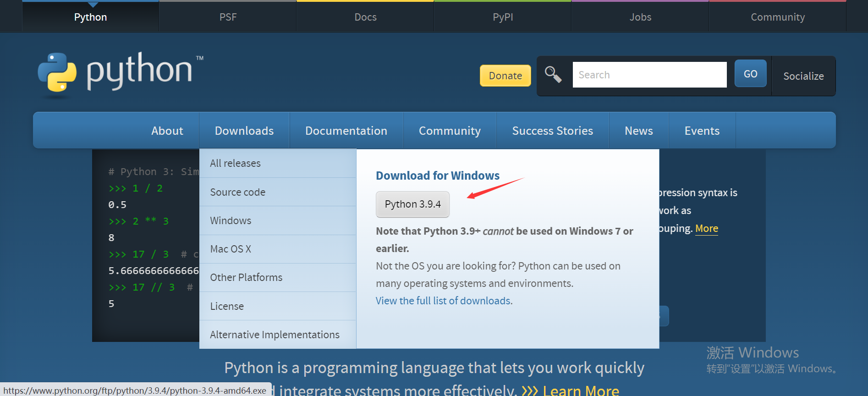Select All releases in Downloads menu
Screen dimensions: 868x396
(x=235, y=163)
